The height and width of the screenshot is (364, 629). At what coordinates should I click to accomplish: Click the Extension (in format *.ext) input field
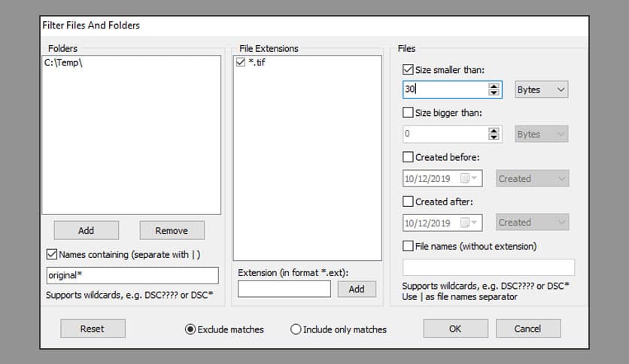pos(284,289)
